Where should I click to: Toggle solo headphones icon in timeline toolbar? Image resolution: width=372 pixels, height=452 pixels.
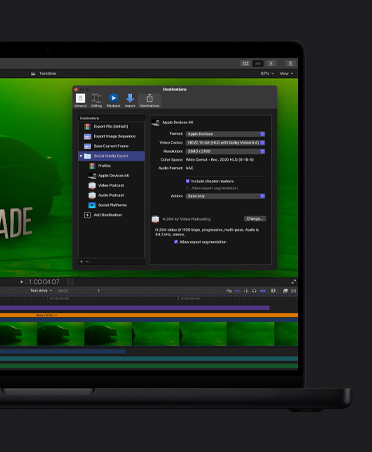(254, 291)
